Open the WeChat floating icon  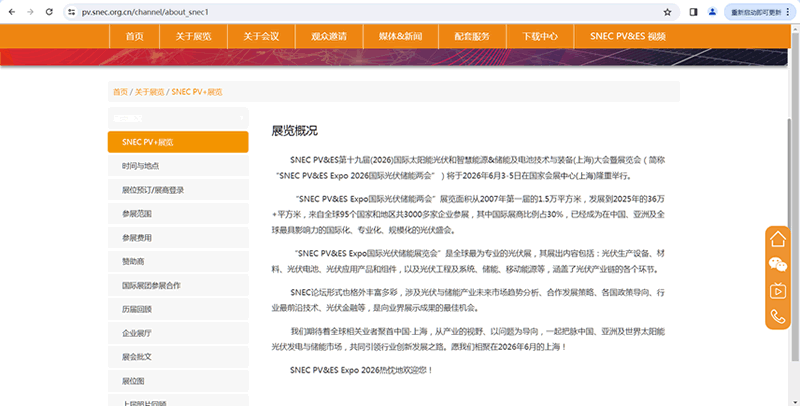coord(778,265)
